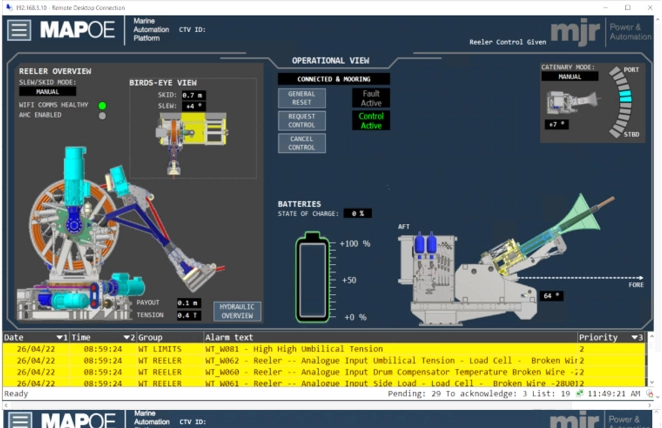Image resolution: width=662 pixels, height=428 pixels.
Task: Click the Control Active status indicator
Action: [371, 120]
